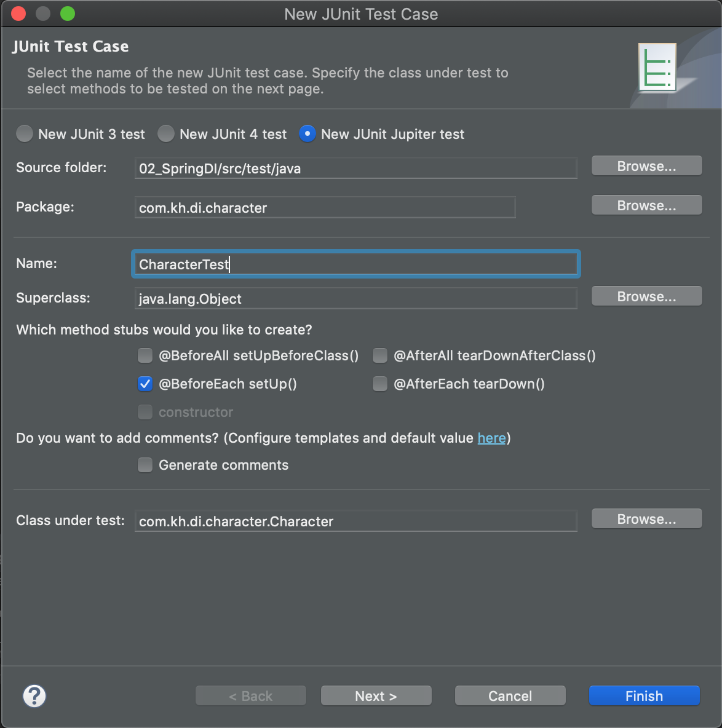
Task: Click the Finish button
Action: pos(644,695)
